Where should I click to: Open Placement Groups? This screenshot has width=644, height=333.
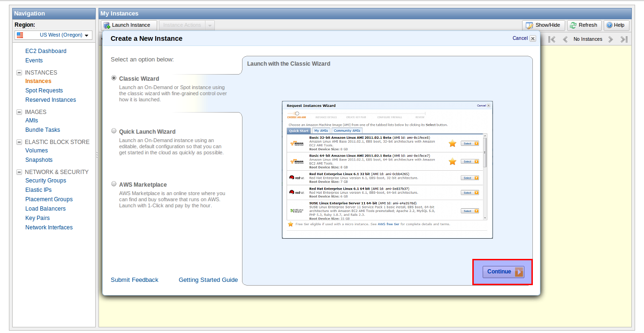pos(49,199)
